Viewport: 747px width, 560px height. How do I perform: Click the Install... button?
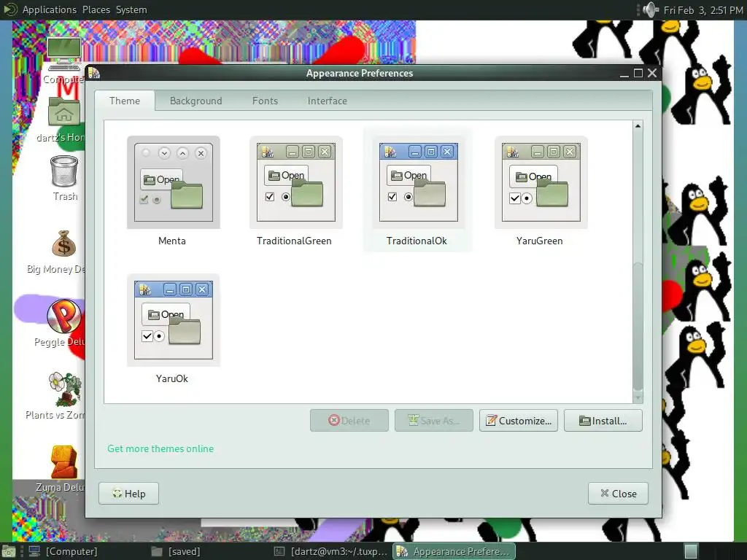coord(603,421)
